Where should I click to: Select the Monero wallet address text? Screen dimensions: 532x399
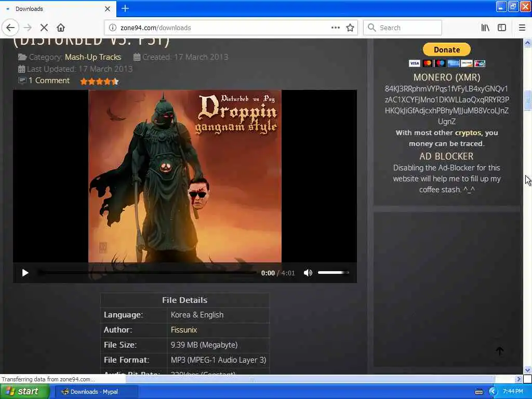click(446, 105)
